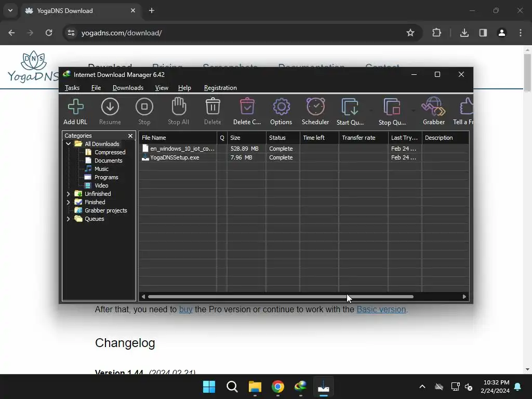Image resolution: width=532 pixels, height=399 pixels.
Task: Select the YogaDNSSetup.exe download row
Action: point(303,157)
